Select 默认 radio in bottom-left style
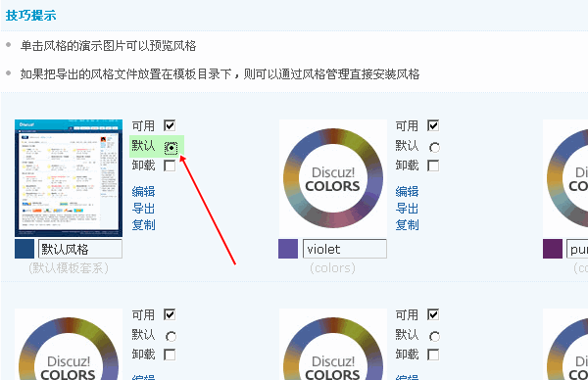This screenshot has height=380, width=588. point(171,337)
